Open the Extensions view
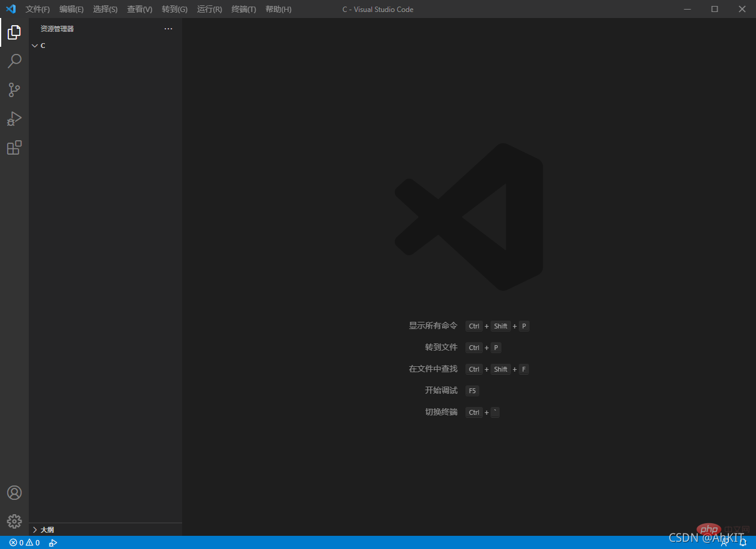This screenshot has width=756, height=549. tap(14, 147)
